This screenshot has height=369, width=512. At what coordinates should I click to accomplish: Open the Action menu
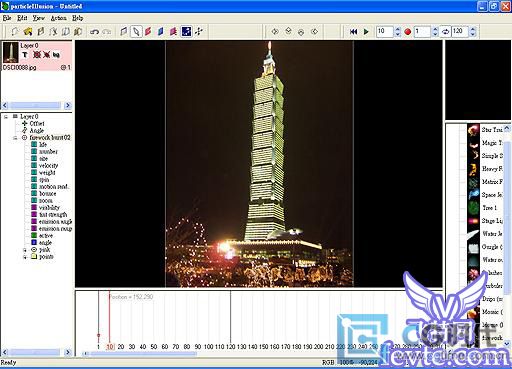pos(58,18)
